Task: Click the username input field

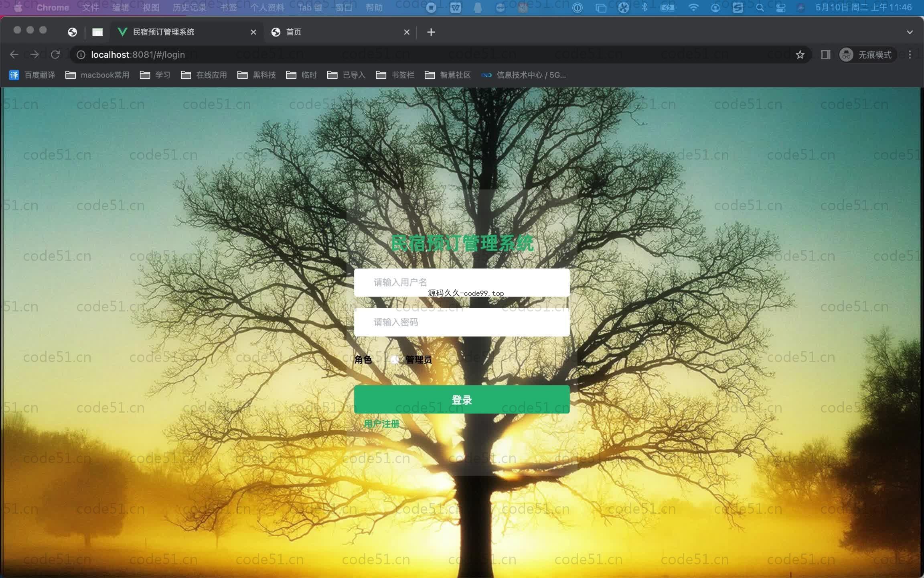Action: pos(462,283)
